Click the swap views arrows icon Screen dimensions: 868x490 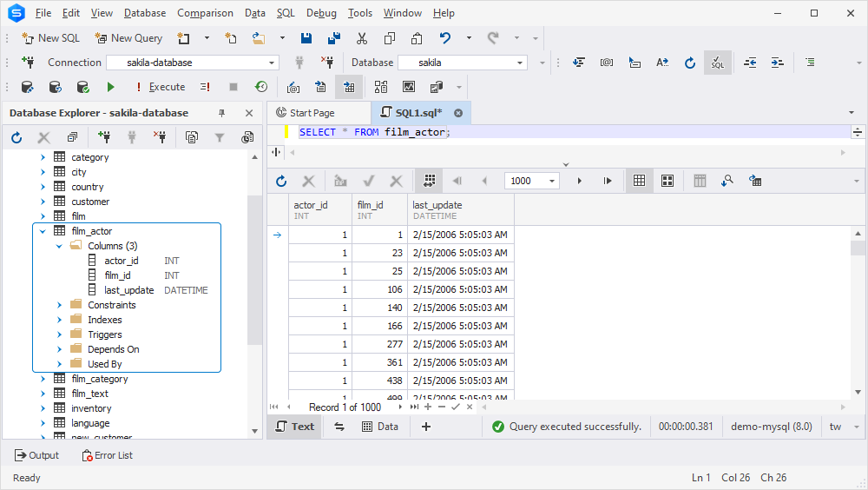(x=339, y=427)
